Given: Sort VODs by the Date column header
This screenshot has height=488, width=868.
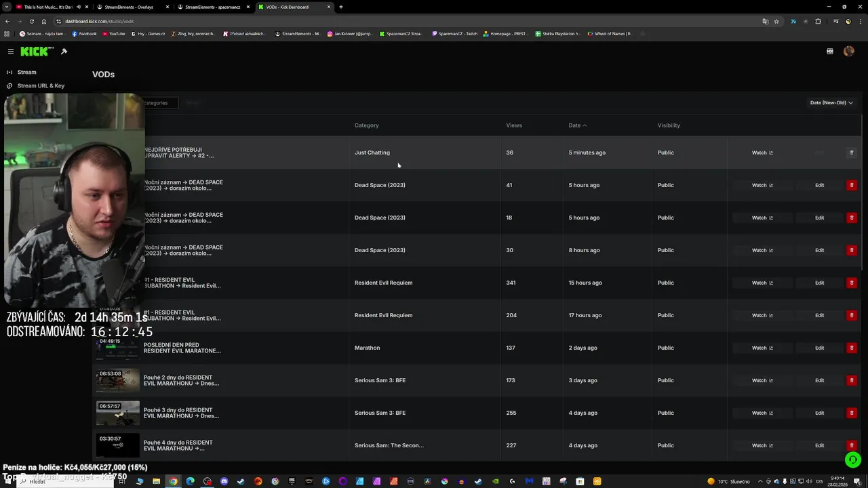Looking at the screenshot, I should (x=577, y=125).
